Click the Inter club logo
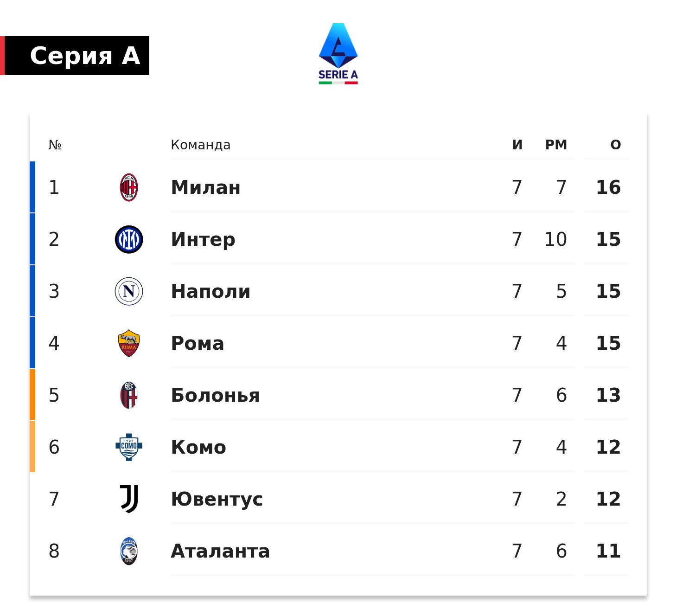Screen dimensions: 676x616 click(x=129, y=239)
